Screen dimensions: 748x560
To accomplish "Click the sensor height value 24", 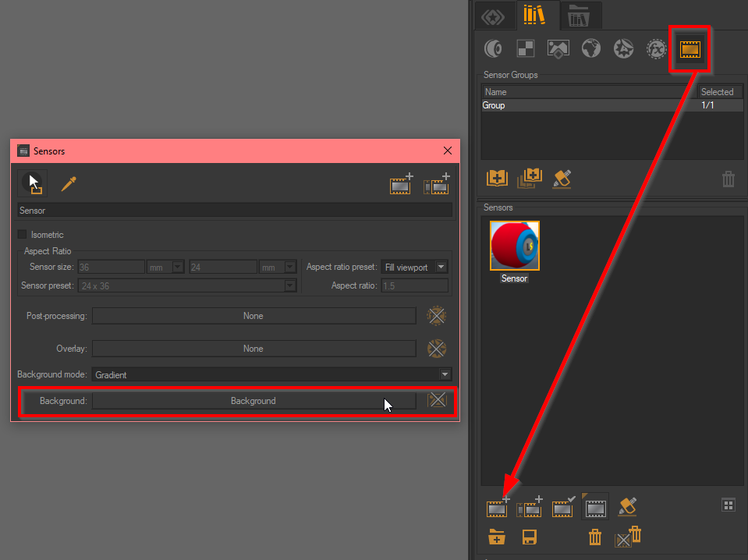I will point(223,267).
